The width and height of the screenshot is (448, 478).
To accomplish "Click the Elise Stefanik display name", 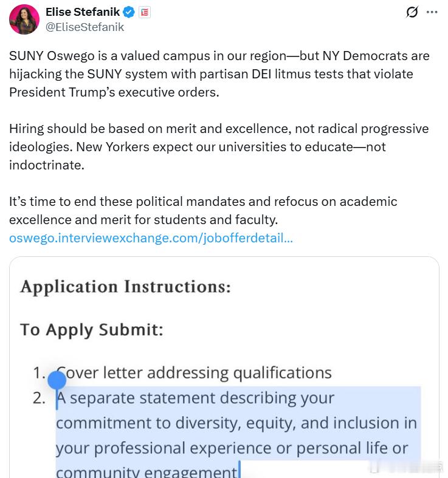I will (83, 12).
